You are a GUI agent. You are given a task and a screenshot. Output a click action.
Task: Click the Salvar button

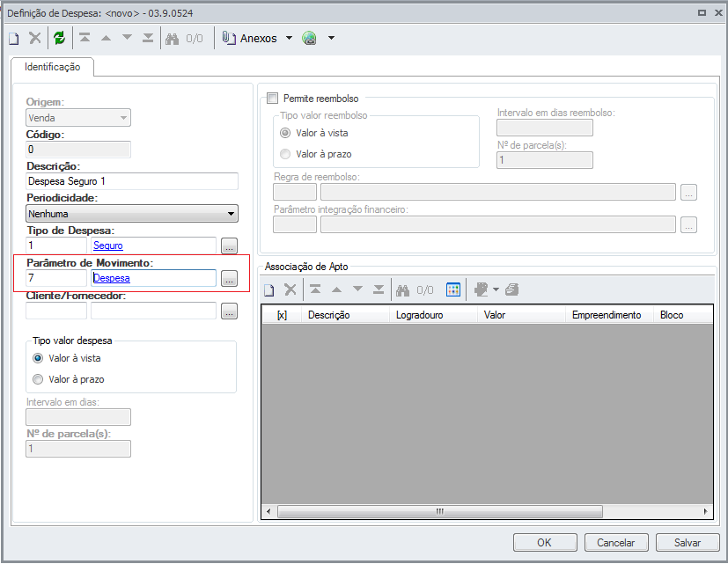pyautogui.click(x=688, y=543)
